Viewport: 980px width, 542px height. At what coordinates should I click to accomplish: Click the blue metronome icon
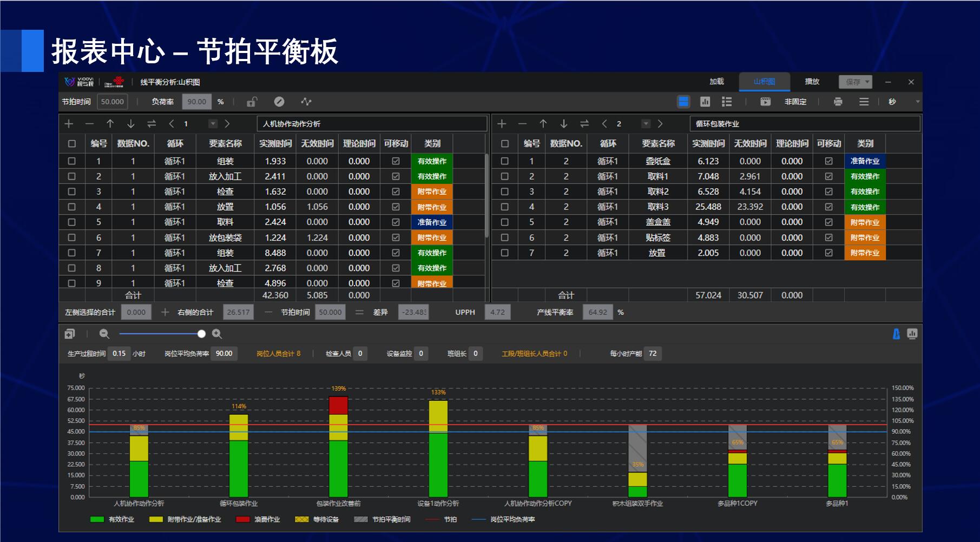896,334
